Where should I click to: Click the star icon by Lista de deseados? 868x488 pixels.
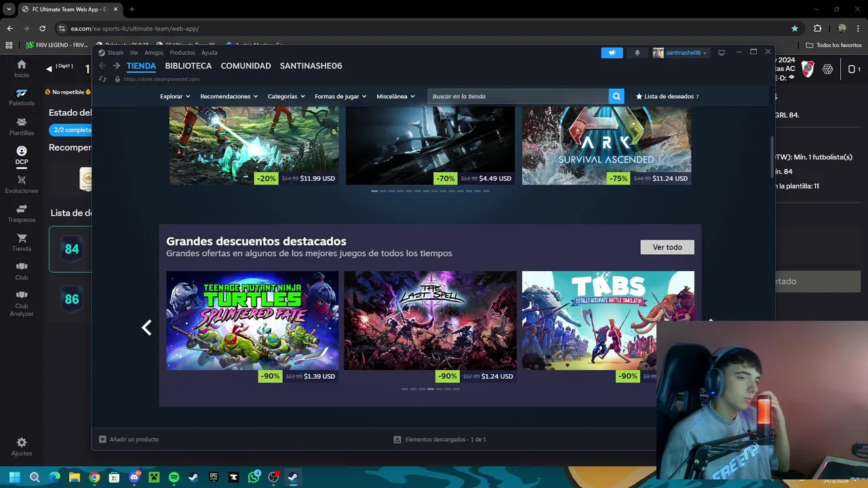pos(639,96)
